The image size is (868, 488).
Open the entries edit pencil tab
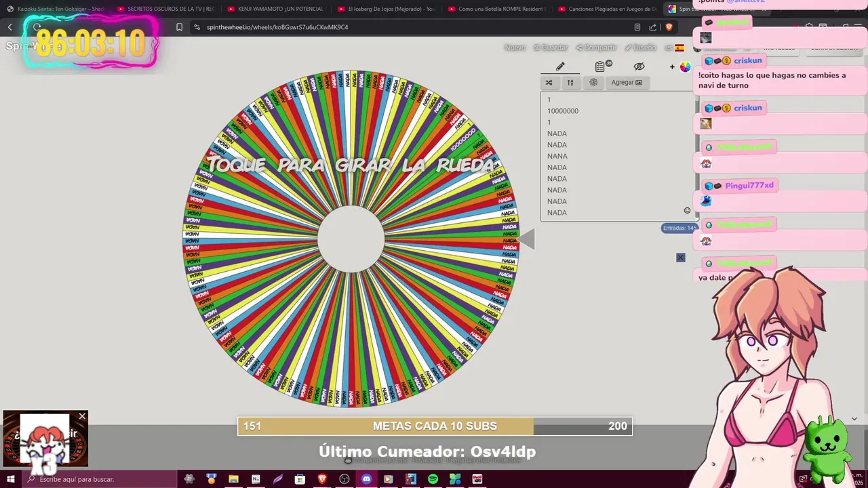(560, 66)
